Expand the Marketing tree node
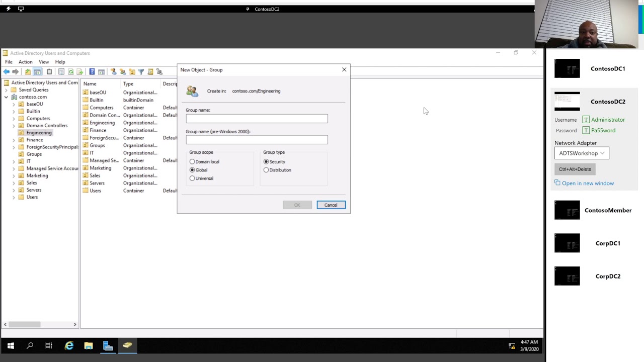 (x=14, y=176)
